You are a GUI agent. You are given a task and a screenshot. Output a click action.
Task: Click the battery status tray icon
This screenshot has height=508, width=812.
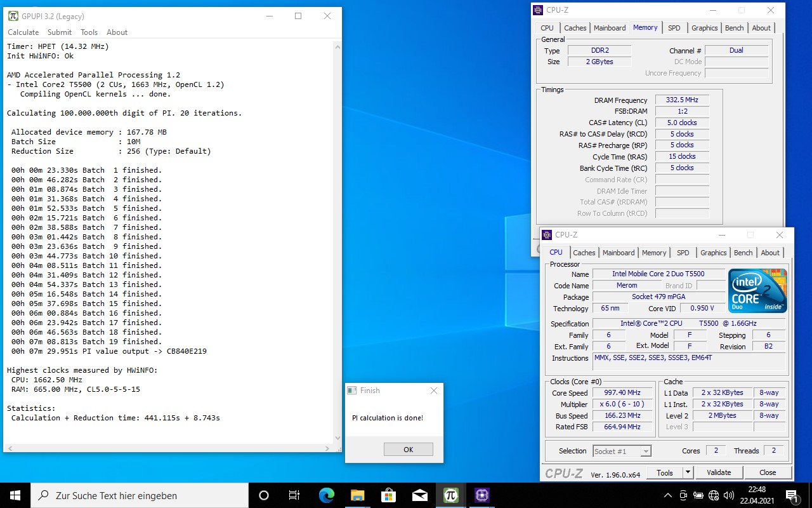698,495
